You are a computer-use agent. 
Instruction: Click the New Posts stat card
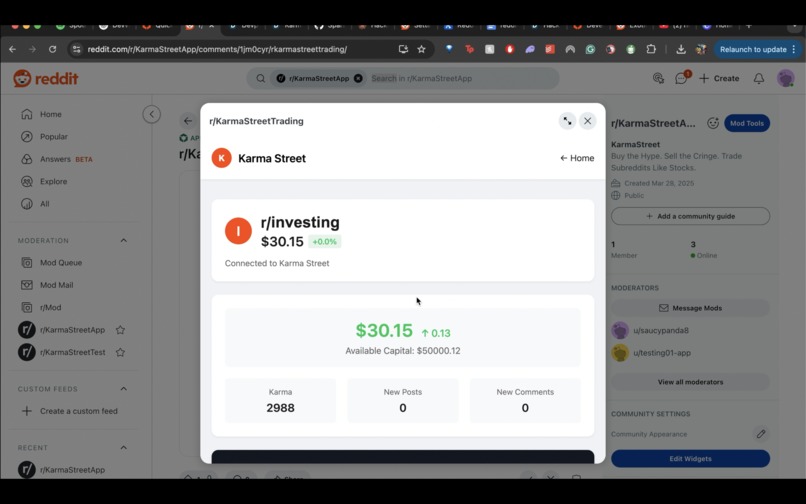click(x=402, y=401)
